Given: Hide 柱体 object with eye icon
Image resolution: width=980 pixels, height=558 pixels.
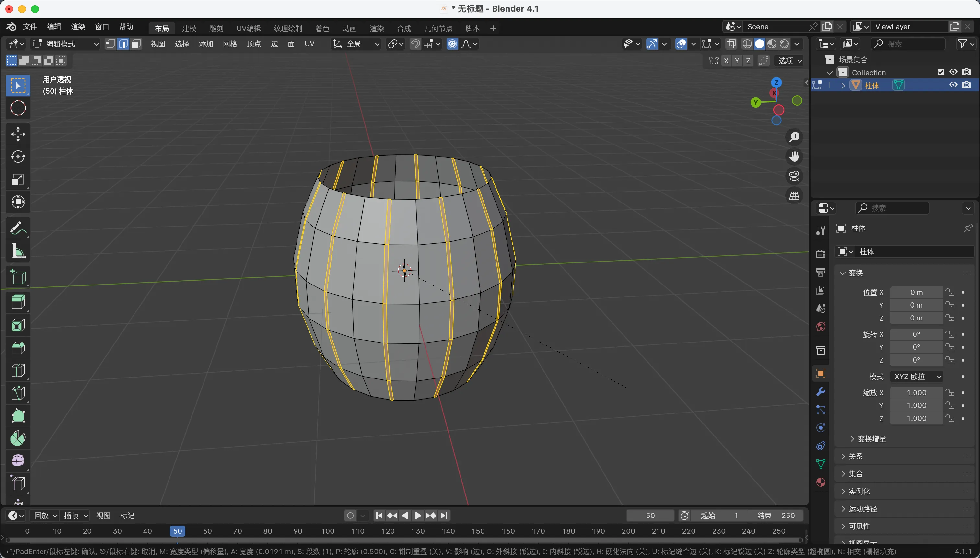Looking at the screenshot, I should pos(953,85).
